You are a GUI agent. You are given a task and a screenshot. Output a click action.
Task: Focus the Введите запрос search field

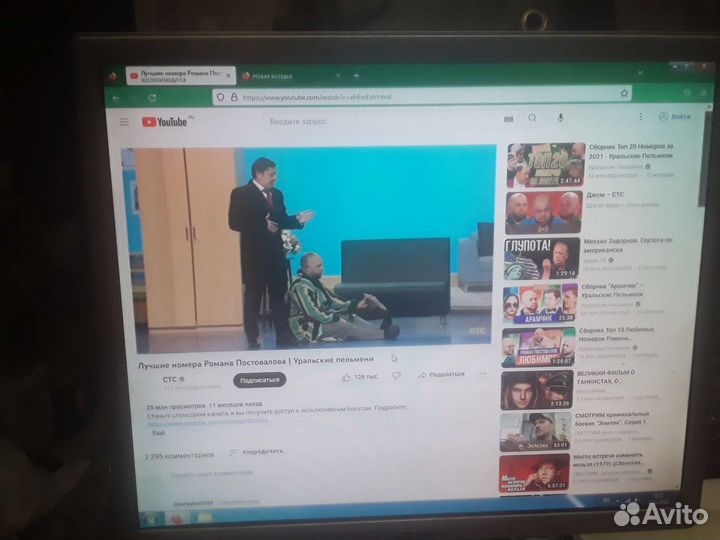pyautogui.click(x=383, y=121)
